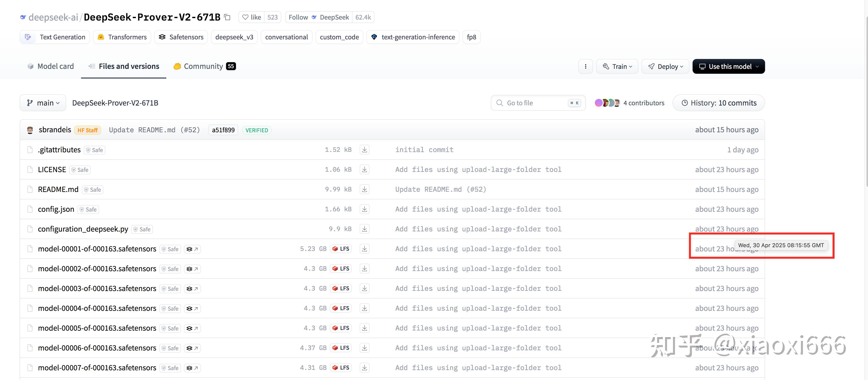Image resolution: width=868 pixels, height=380 pixels.
Task: Open the main branch selector
Action: coord(43,103)
